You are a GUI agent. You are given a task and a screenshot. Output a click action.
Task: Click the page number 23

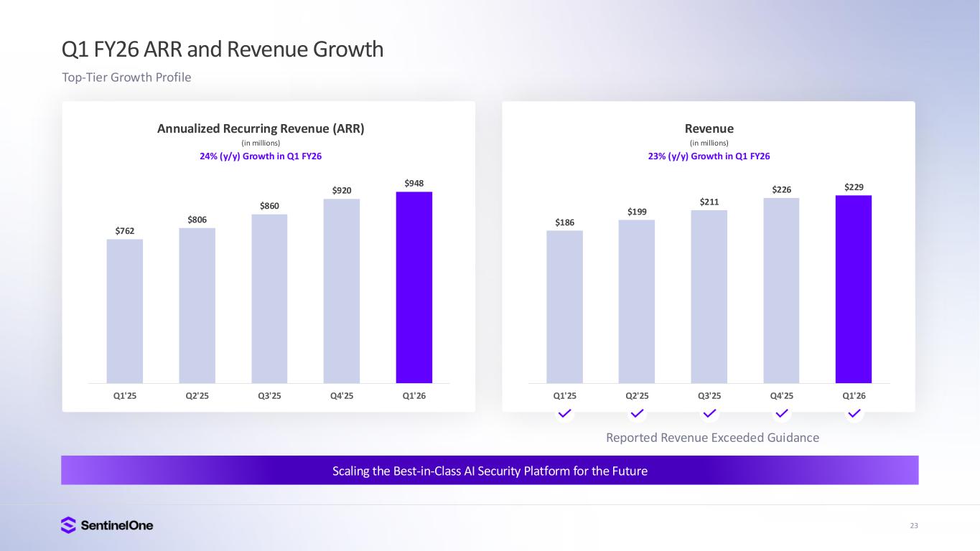pos(913,526)
